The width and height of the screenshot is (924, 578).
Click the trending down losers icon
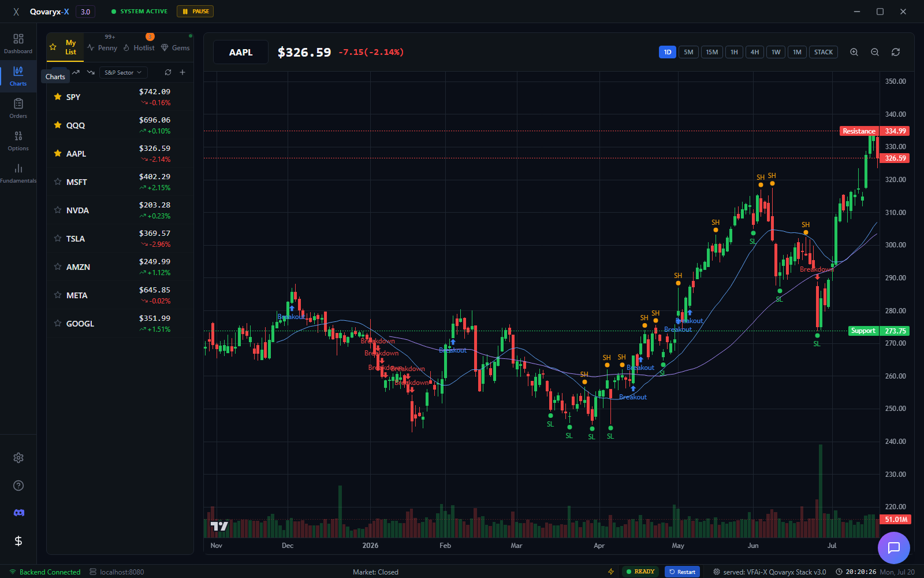tap(91, 72)
